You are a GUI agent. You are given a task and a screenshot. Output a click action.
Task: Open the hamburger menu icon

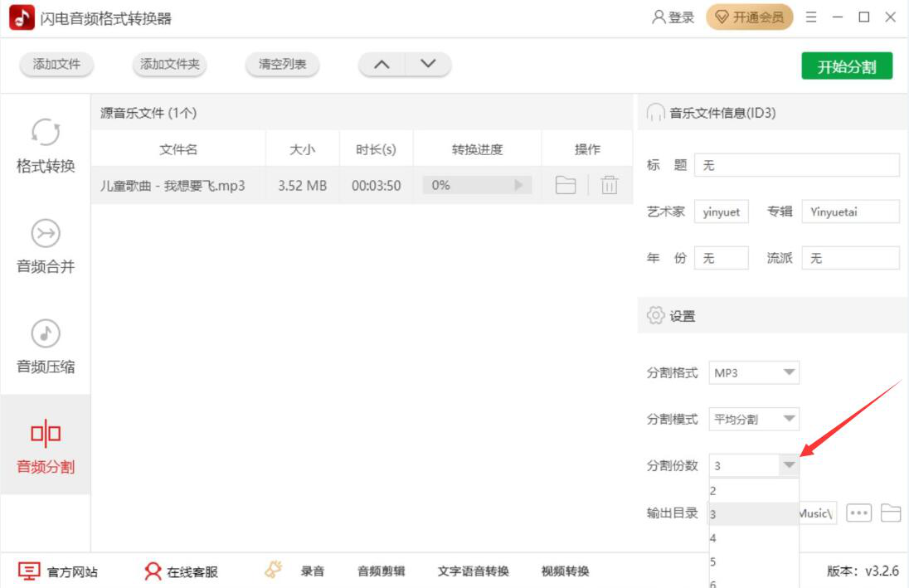click(x=810, y=17)
